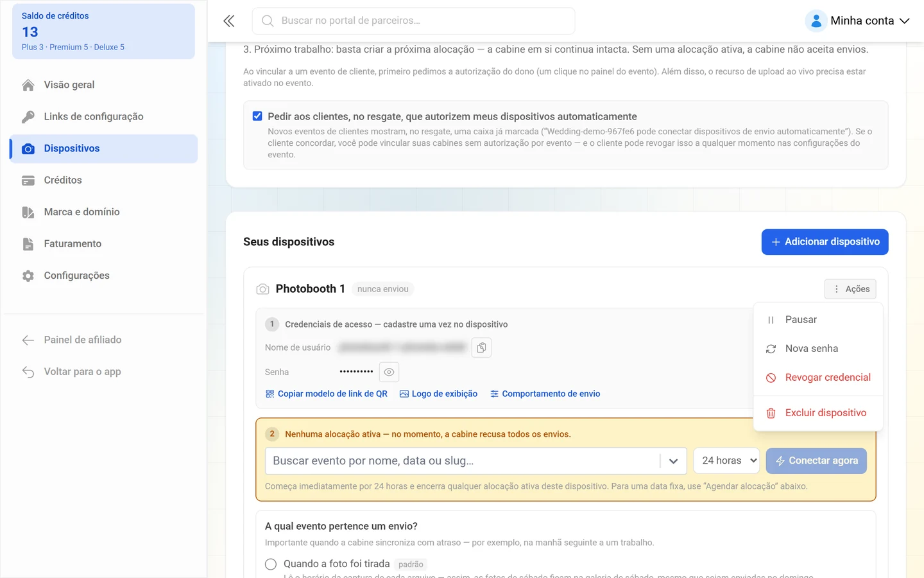This screenshot has width=924, height=578.
Task: Open Copiar modelo de link de QR
Action: [x=327, y=394]
